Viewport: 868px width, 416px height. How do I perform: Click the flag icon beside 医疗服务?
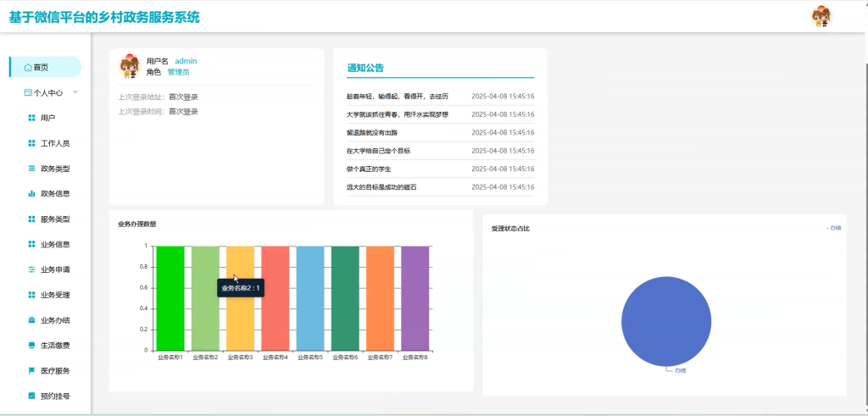pos(31,370)
